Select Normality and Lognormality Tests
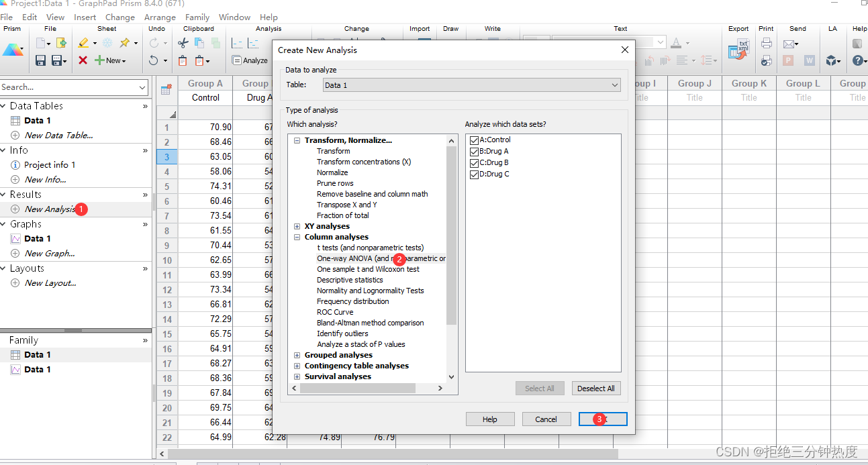Viewport: 868px width, 465px height. coord(371,291)
